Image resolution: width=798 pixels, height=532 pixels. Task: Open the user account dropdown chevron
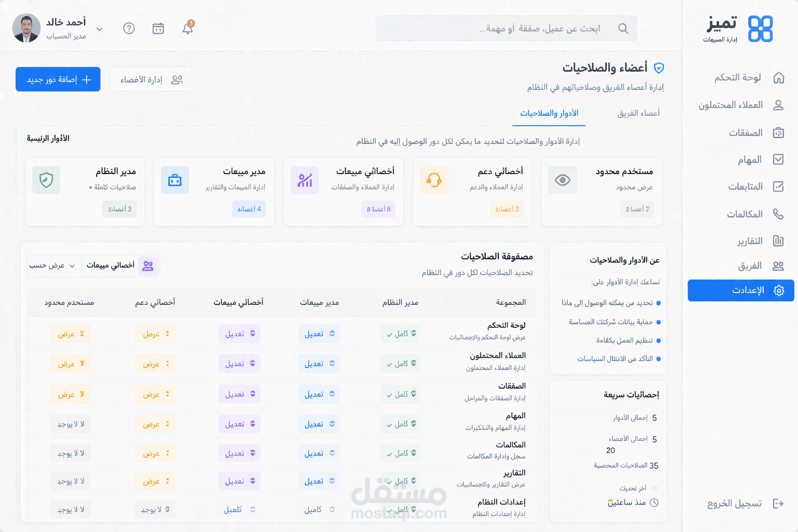pos(100,29)
